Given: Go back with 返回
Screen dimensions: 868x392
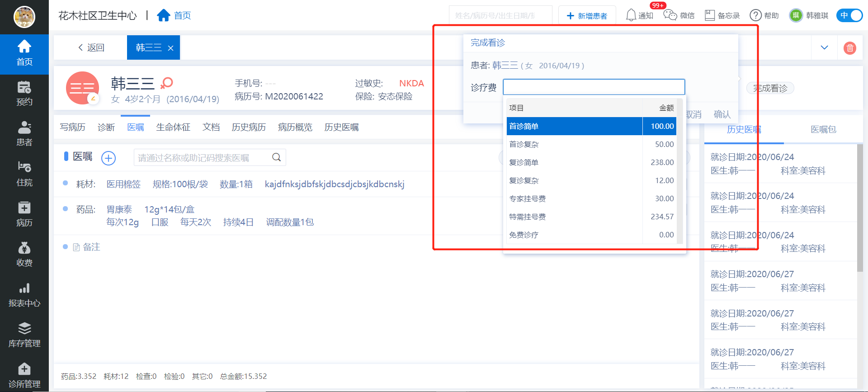Looking at the screenshot, I should pos(91,47).
